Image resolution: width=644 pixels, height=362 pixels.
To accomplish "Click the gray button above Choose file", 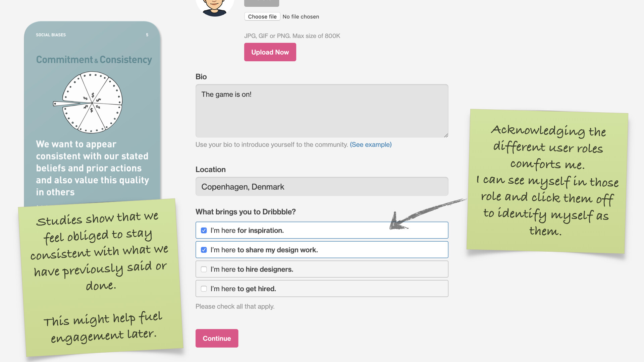I will tap(261, 3).
